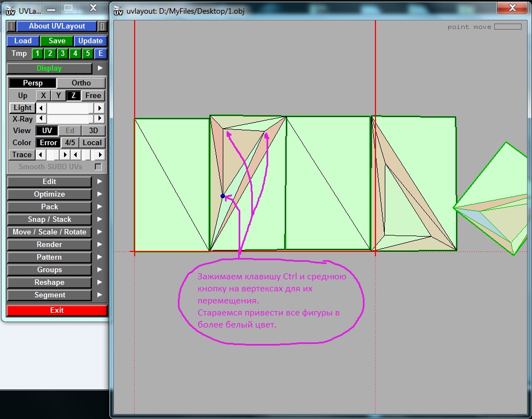Click the Save button
Image resolution: width=532 pixels, height=419 pixels.
pos(57,41)
